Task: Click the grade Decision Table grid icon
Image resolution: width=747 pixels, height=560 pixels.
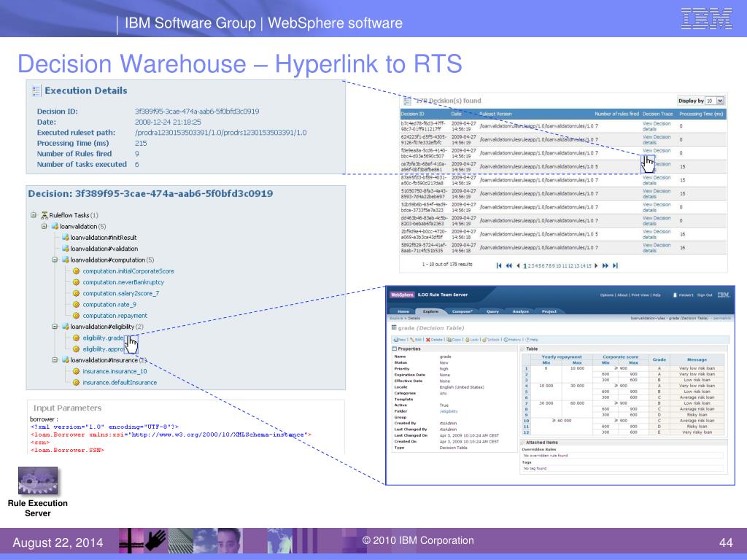Action: (x=394, y=327)
